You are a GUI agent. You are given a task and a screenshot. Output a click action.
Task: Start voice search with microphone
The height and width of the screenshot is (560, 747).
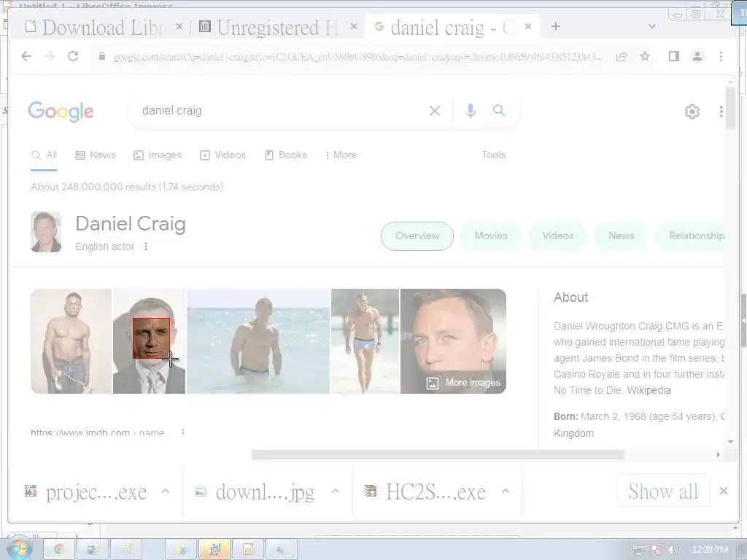471,111
